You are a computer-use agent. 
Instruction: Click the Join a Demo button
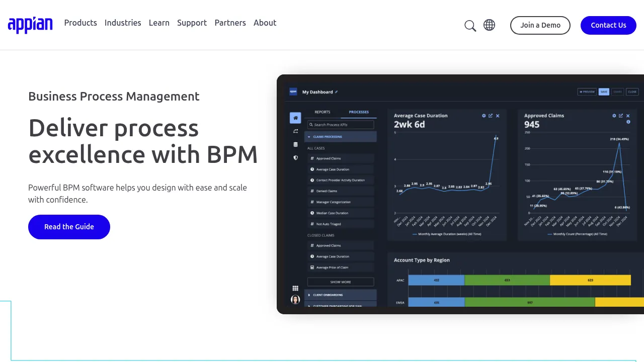click(x=540, y=25)
